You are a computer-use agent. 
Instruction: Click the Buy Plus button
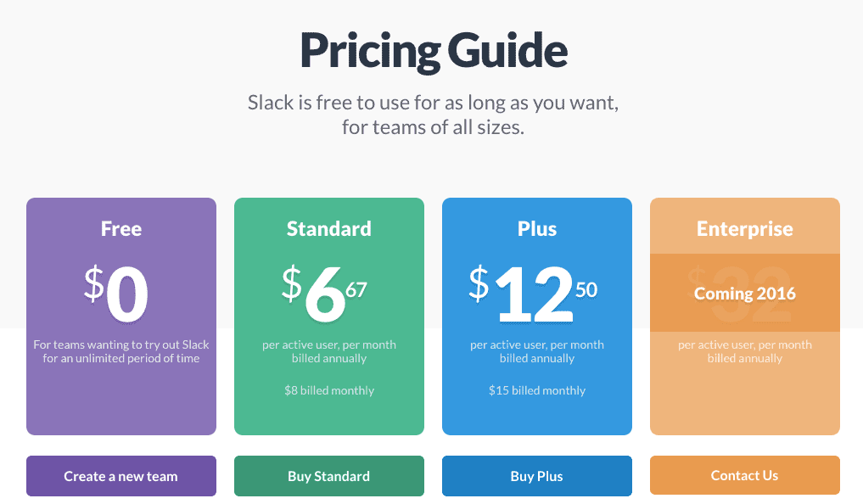536,476
